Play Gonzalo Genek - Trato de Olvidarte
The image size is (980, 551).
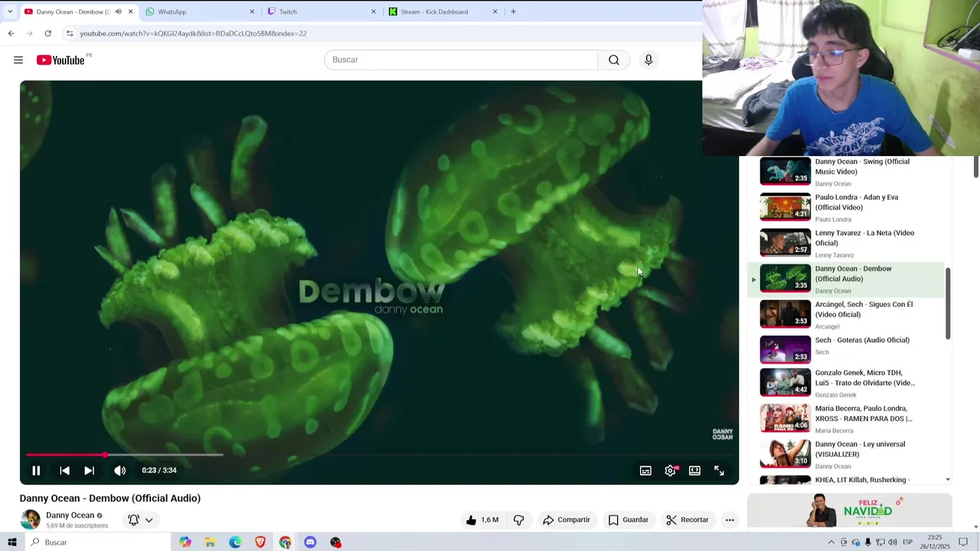pos(846,383)
